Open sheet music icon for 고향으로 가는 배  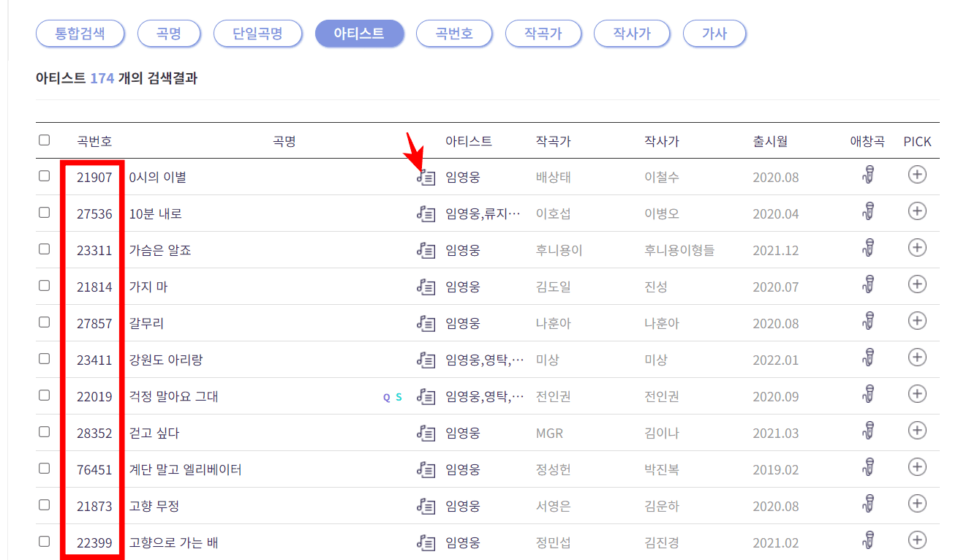[426, 542]
